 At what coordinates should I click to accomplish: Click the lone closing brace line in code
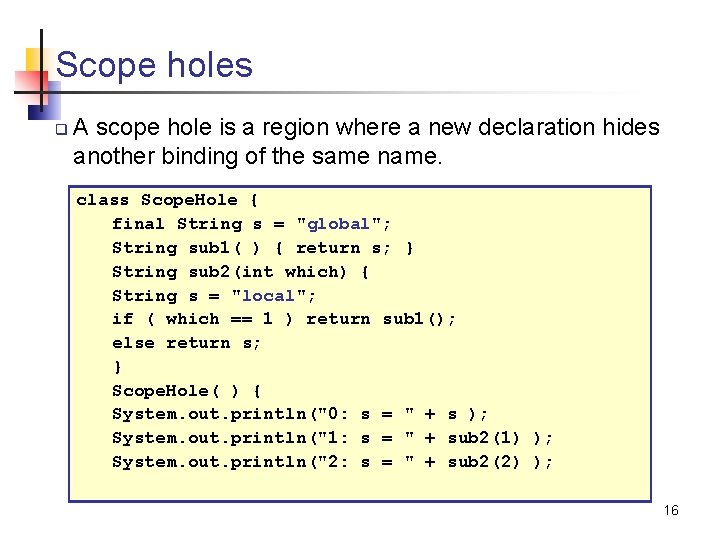coord(118,367)
